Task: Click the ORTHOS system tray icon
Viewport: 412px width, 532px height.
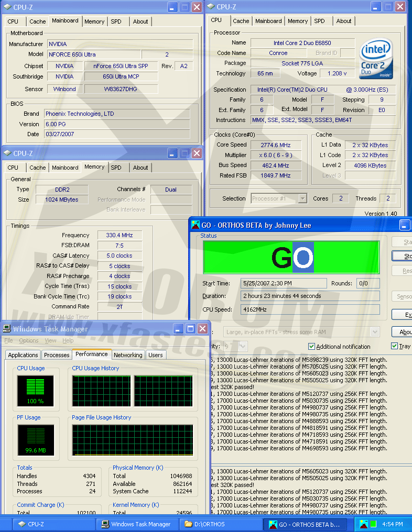Action: click(363, 524)
